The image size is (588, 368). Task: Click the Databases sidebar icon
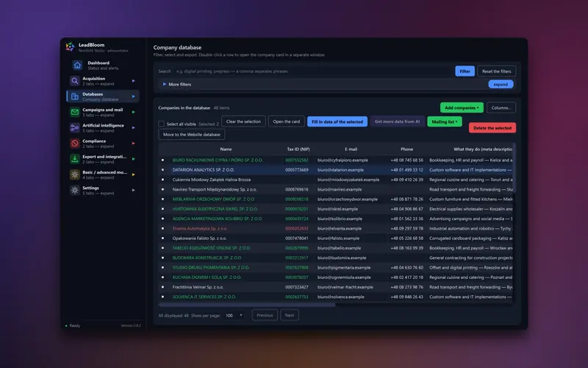[75, 96]
